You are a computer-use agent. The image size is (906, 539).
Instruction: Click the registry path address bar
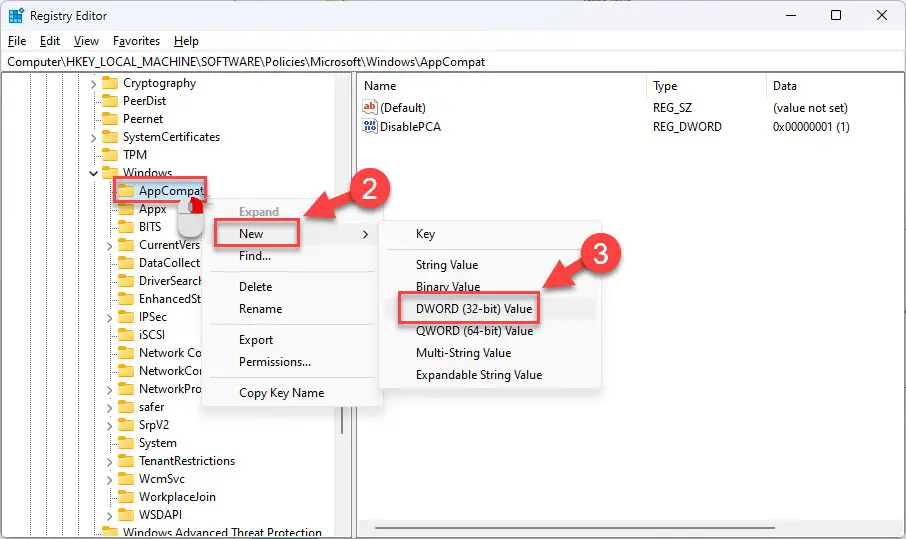[x=450, y=62]
